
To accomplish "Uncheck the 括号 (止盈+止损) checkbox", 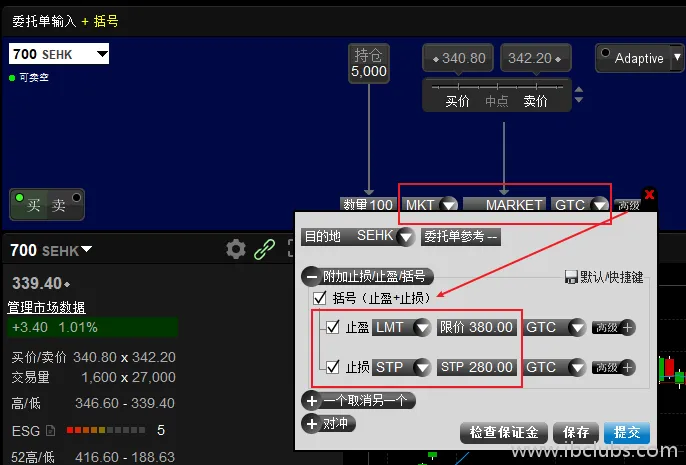I will 320,298.
